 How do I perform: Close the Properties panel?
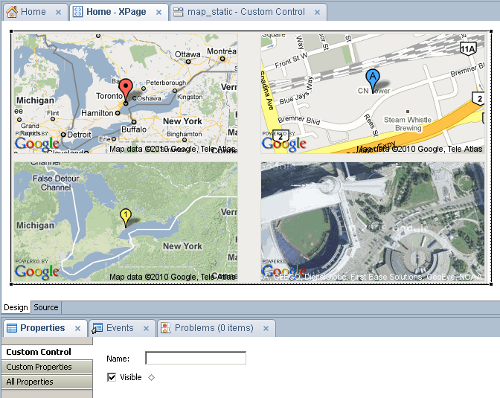78,329
